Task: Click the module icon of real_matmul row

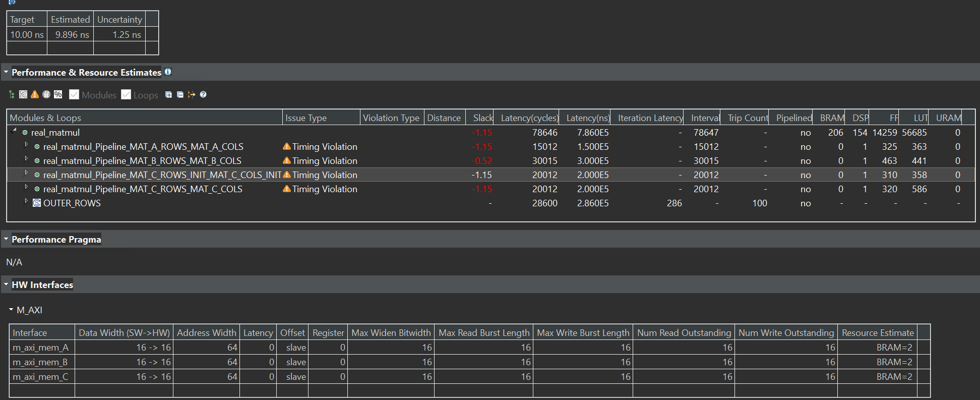Action: pos(25,133)
